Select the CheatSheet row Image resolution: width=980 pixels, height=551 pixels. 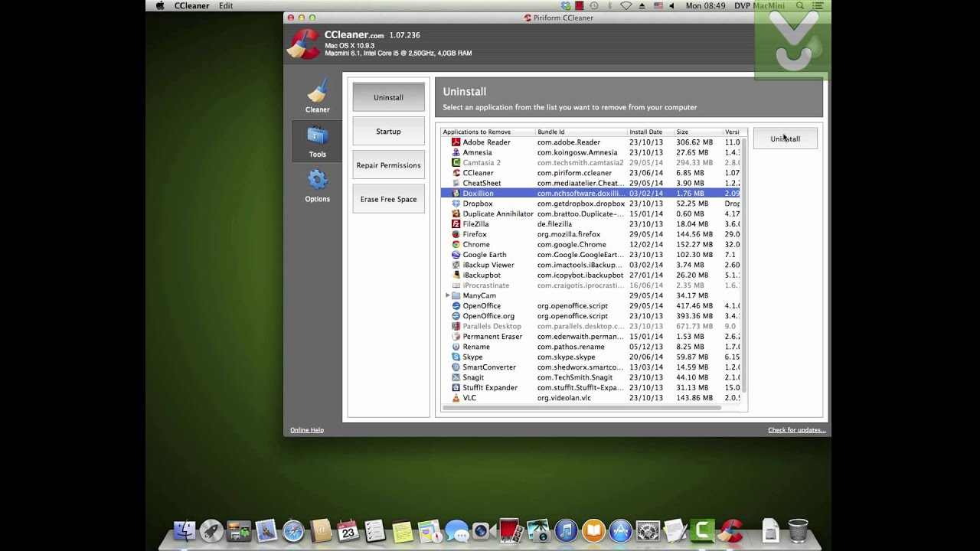(590, 183)
